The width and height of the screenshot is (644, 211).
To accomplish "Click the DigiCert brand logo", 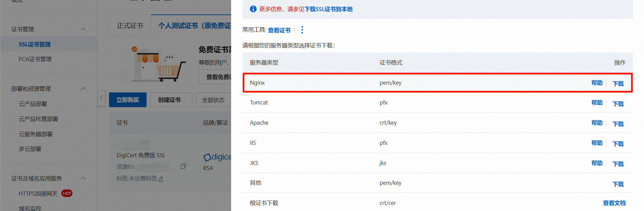I will (217, 157).
